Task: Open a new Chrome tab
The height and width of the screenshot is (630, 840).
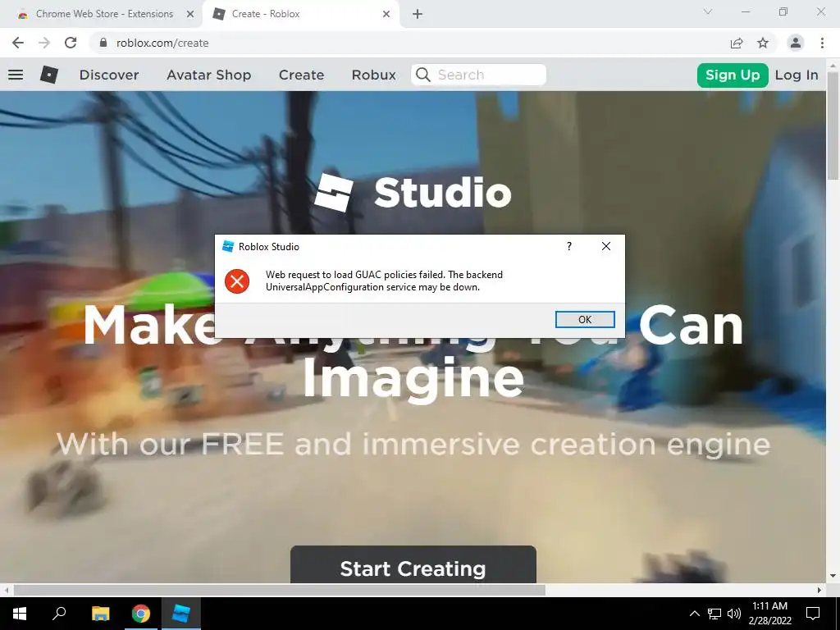Action: pyautogui.click(x=418, y=14)
